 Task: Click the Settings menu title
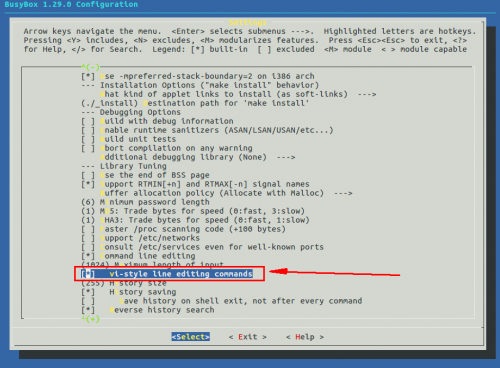coord(248,22)
